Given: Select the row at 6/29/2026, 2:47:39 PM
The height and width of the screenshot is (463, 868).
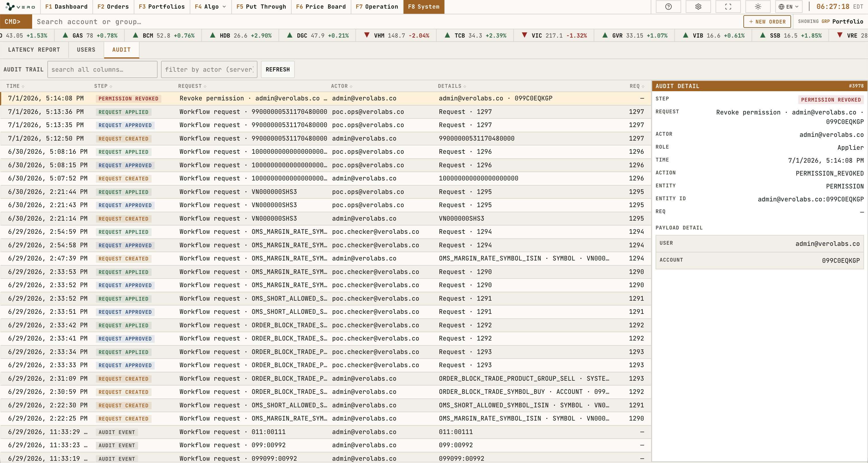Looking at the screenshot, I should 326,258.
